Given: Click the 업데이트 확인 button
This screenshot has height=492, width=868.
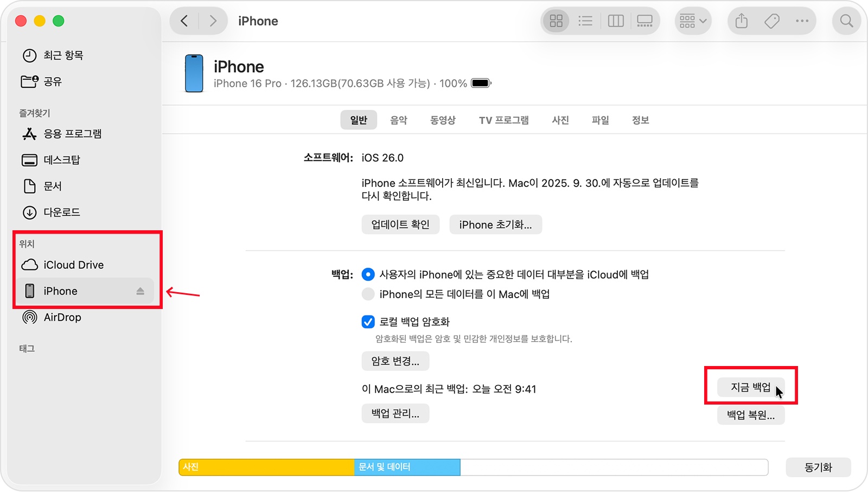Looking at the screenshot, I should pos(400,224).
